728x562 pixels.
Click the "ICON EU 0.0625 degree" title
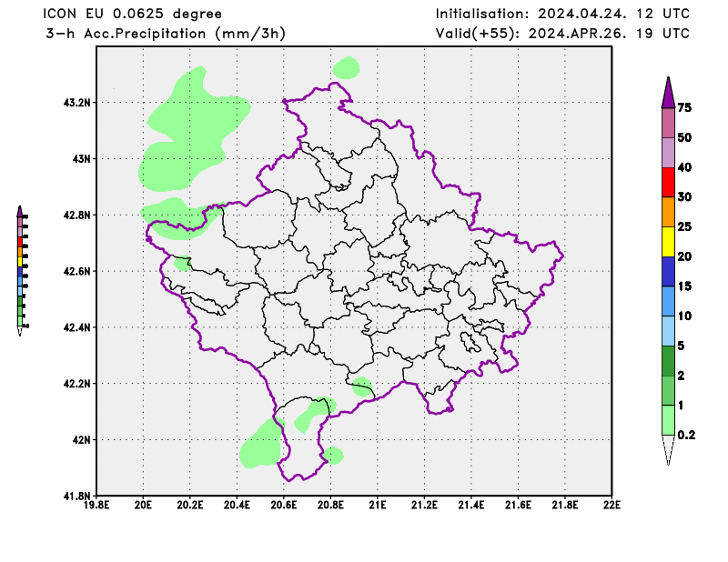point(132,14)
